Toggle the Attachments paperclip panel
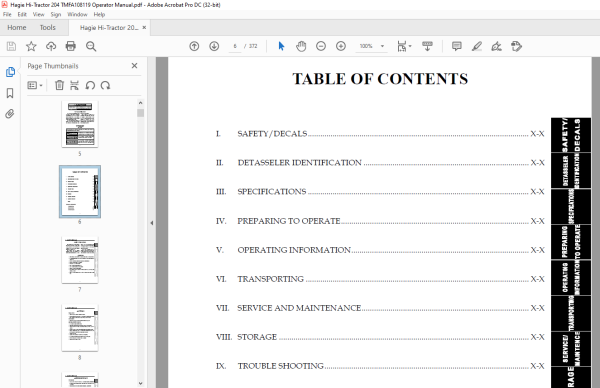Image resolution: width=600 pixels, height=388 pixels. [x=10, y=114]
